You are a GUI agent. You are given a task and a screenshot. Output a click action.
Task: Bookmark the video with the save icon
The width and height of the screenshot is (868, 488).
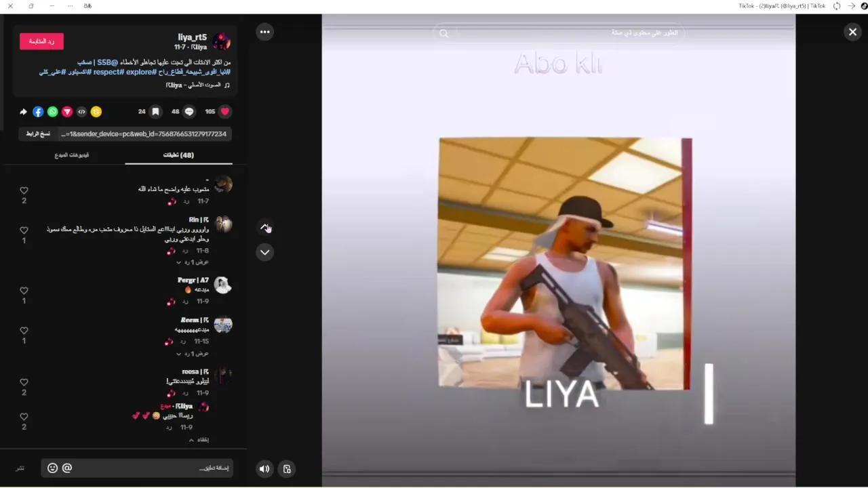(x=155, y=112)
